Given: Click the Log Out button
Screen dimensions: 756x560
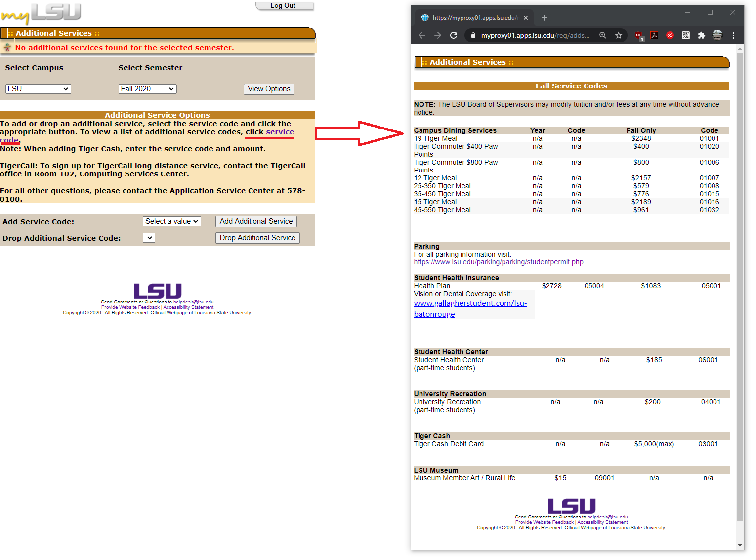Looking at the screenshot, I should (284, 6).
